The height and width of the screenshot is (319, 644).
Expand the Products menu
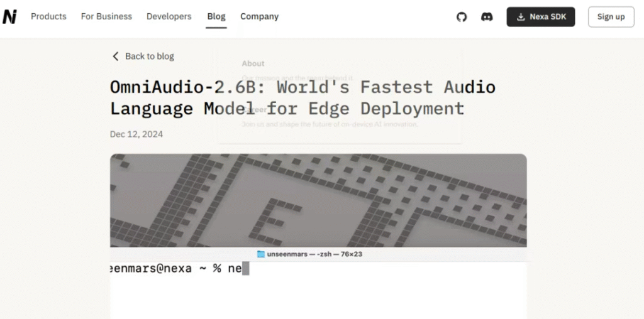click(x=48, y=16)
